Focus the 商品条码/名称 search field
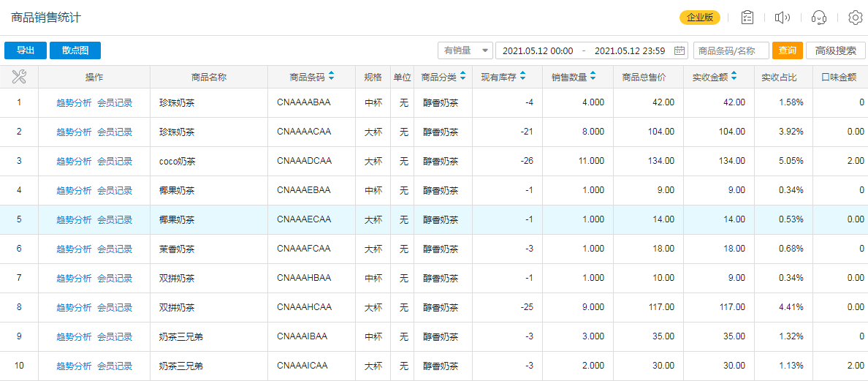This screenshot has height=381, width=868. [x=731, y=50]
